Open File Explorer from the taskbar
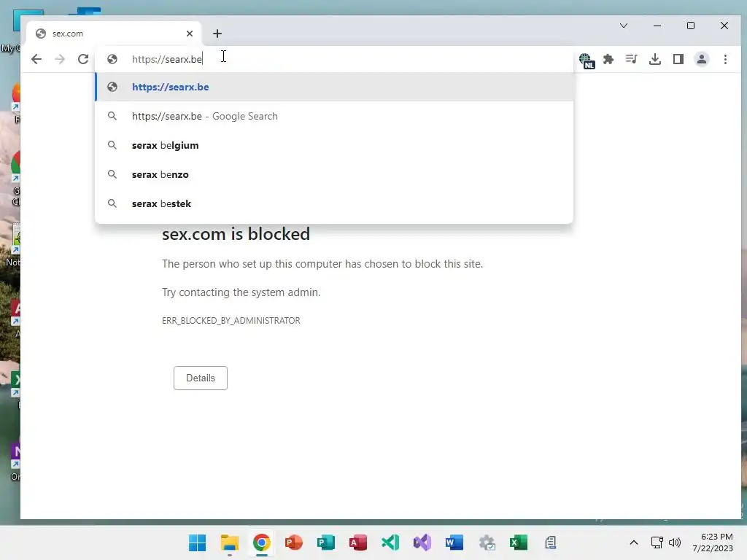The height and width of the screenshot is (560, 747). [230, 542]
